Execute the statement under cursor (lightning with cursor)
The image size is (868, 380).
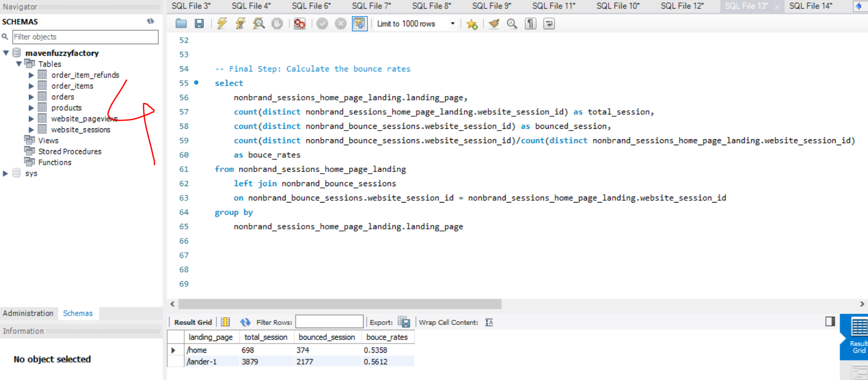pos(241,23)
